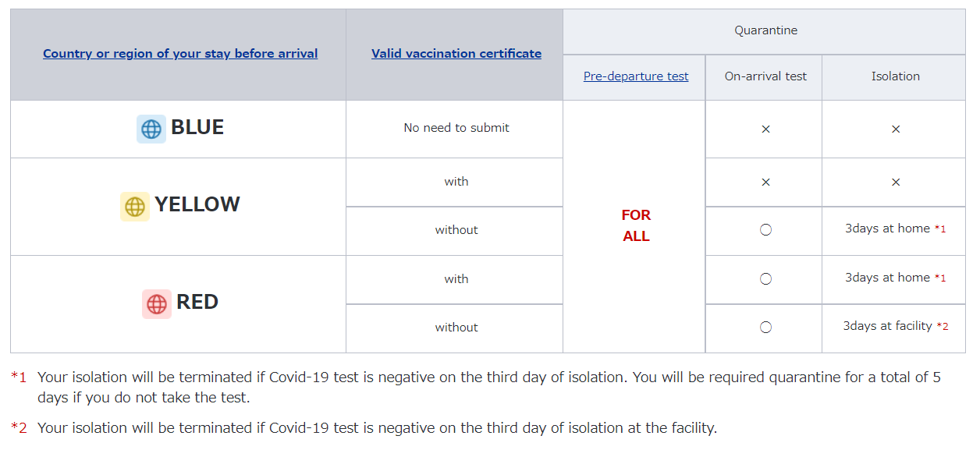Click the 'FOR ALL' pre-departure test cell
Viewport: 980px width, 450px height.
coord(636,226)
